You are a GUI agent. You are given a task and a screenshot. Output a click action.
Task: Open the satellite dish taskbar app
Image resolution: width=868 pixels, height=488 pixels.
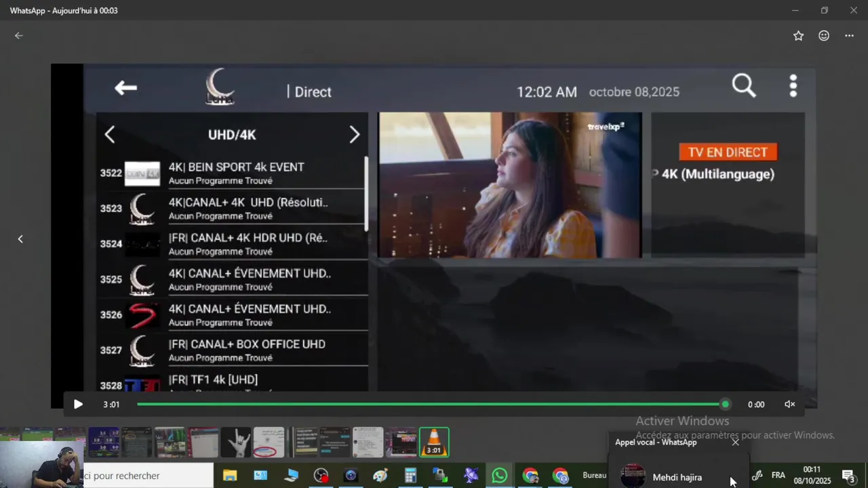coord(471,476)
